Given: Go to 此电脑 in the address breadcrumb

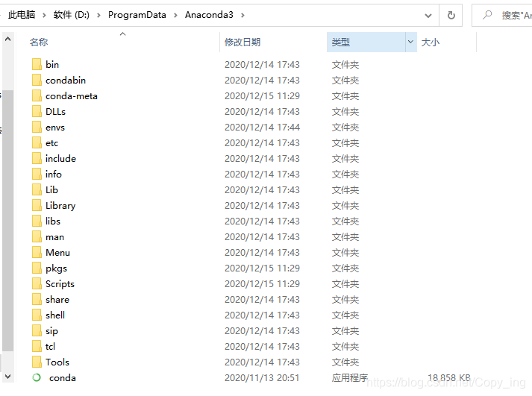Looking at the screenshot, I should 22,15.
